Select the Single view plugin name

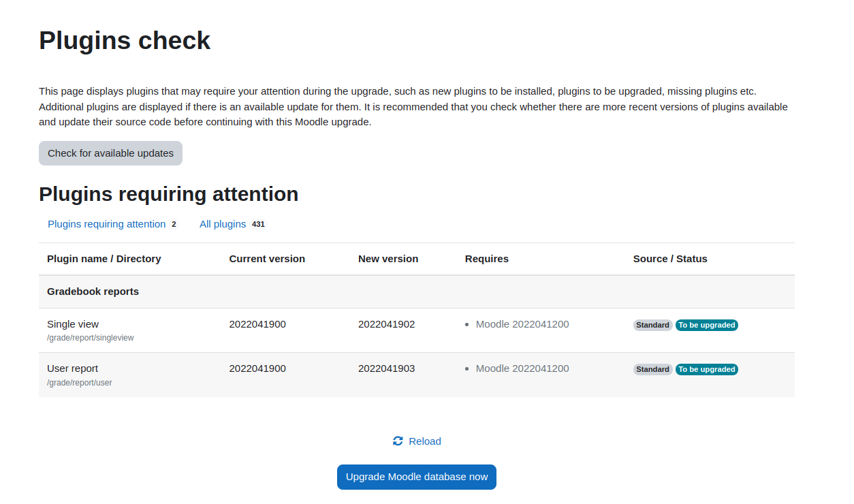73,324
